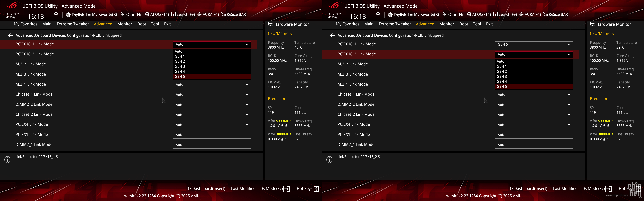Expand Chipset_1 Link Mode dropdown in left BIOS
This screenshot has width=644, height=201.
(x=212, y=95)
